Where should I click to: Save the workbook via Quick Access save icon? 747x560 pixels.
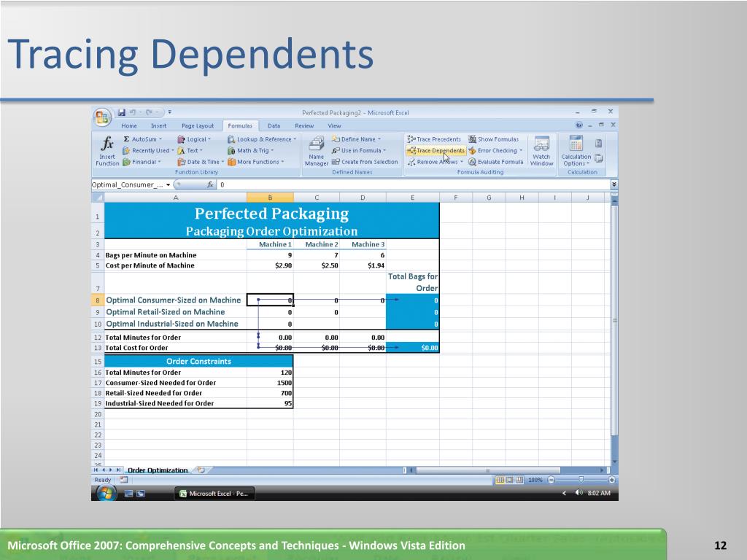[122, 112]
